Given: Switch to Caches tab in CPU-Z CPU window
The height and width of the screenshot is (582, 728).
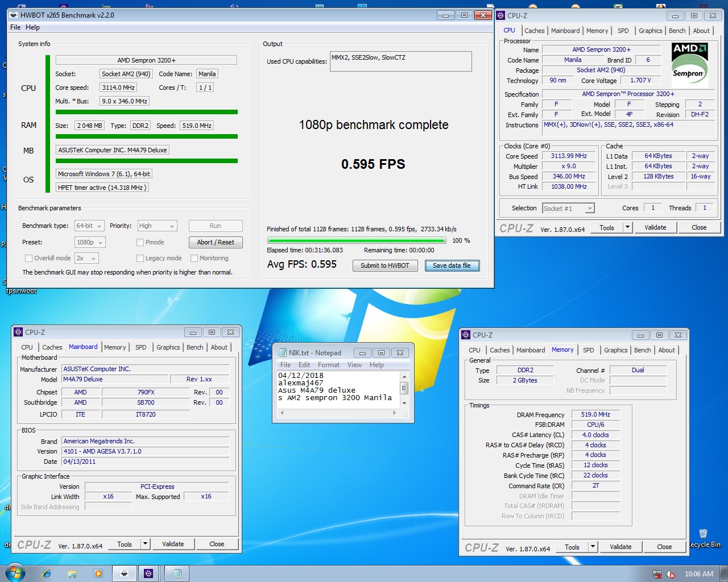Looking at the screenshot, I should pos(534,31).
